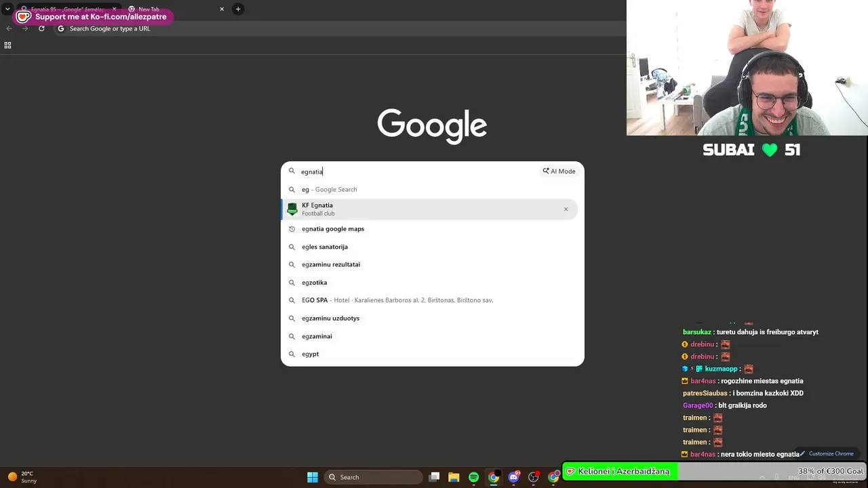This screenshot has height=488, width=868.
Task: Remove the KF Egnatia suggestion
Action: (x=566, y=209)
